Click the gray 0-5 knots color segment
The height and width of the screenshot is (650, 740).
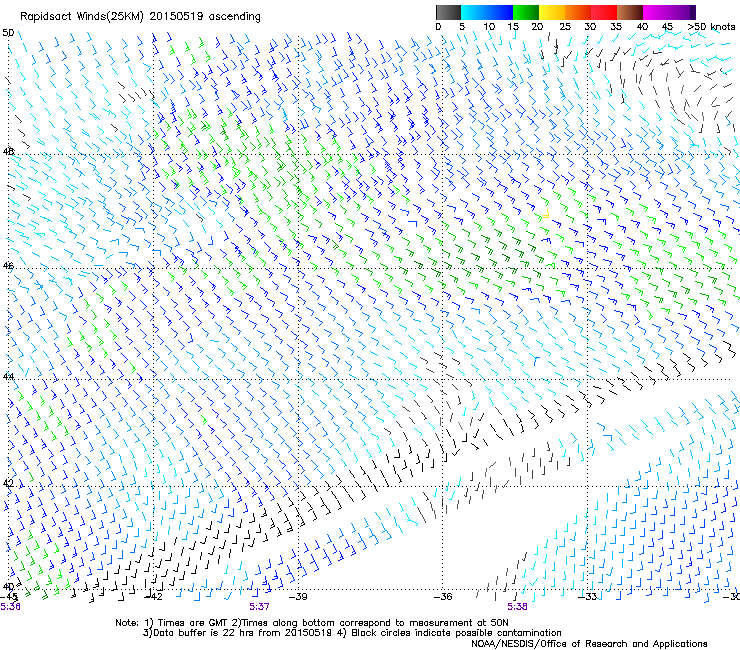click(x=448, y=12)
